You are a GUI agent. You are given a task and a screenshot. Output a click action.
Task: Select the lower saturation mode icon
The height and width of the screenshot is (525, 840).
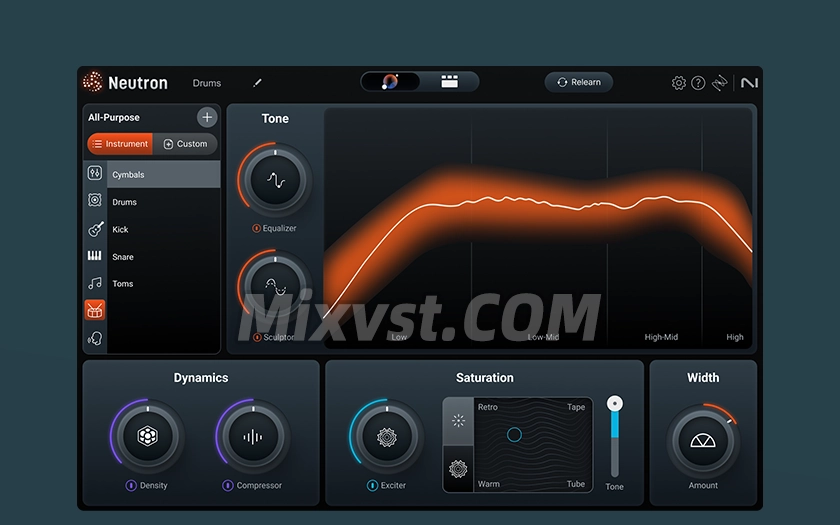pyautogui.click(x=458, y=469)
